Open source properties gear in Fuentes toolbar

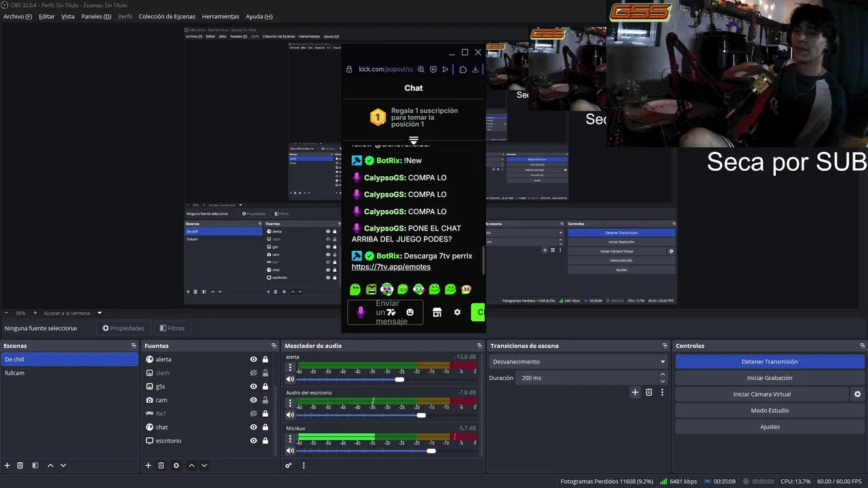pyautogui.click(x=176, y=466)
